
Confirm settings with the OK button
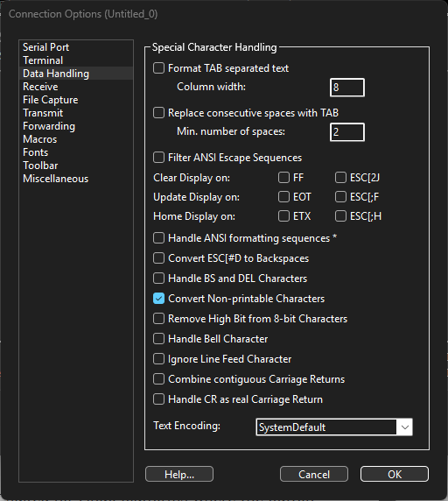[395, 474]
